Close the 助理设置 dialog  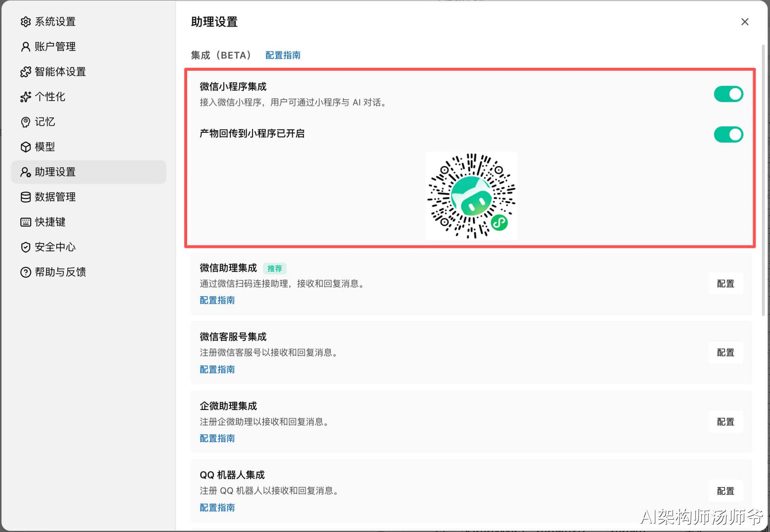tap(745, 22)
